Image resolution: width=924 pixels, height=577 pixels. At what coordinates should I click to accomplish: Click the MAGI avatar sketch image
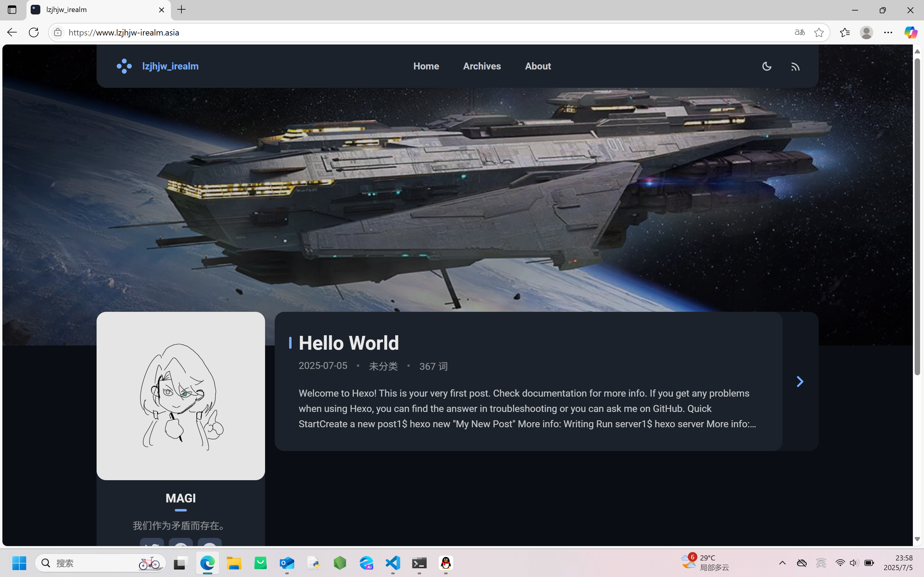[181, 396]
